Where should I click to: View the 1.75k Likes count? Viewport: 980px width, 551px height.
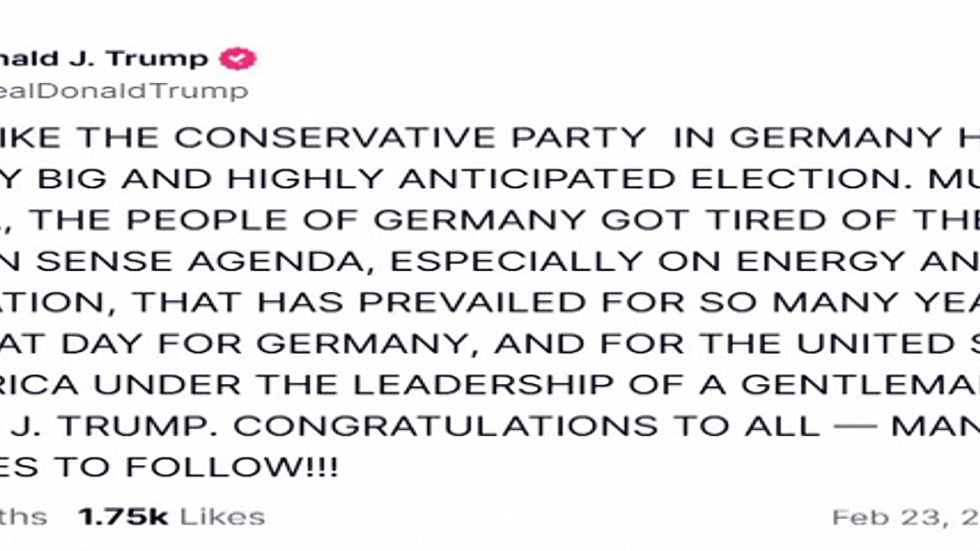(x=171, y=517)
